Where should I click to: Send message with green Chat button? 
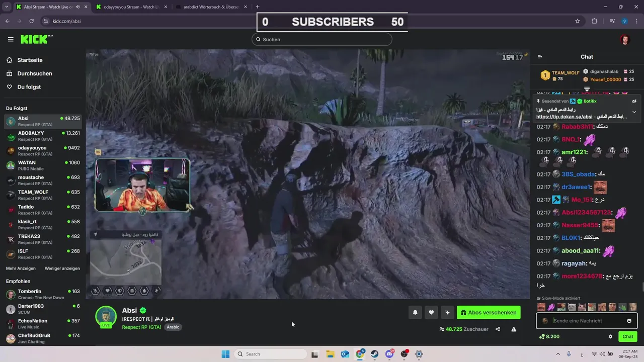click(628, 336)
